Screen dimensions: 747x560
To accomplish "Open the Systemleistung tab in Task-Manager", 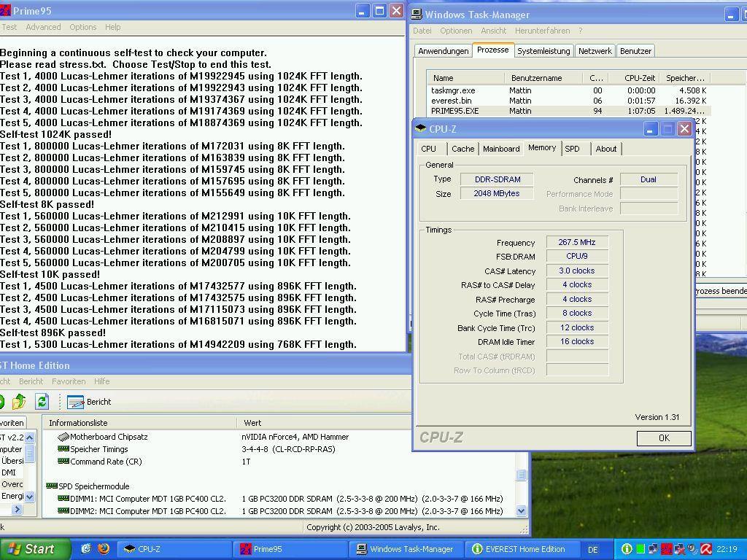I will point(543,51).
